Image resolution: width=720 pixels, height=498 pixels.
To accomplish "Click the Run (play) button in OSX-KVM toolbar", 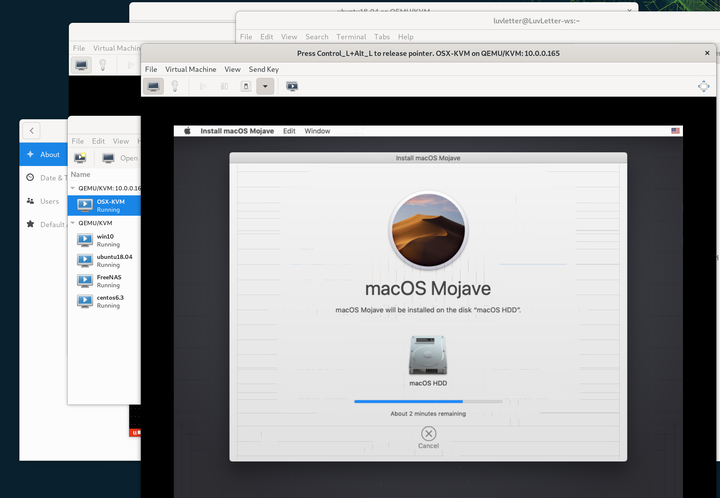I will 202,86.
